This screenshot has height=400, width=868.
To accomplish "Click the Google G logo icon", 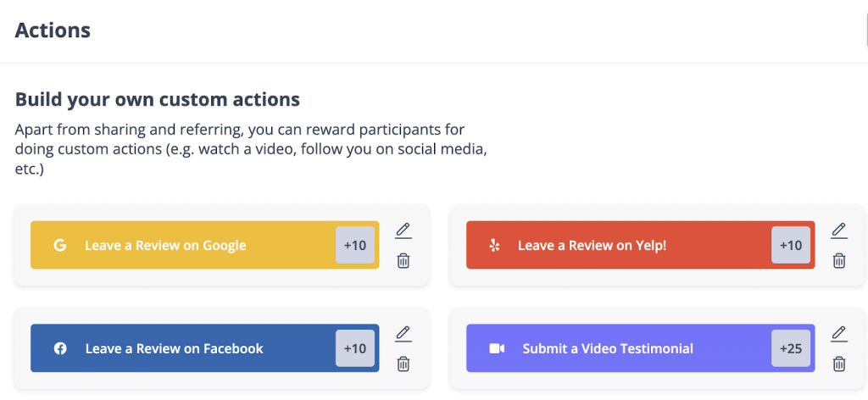I will [60, 245].
